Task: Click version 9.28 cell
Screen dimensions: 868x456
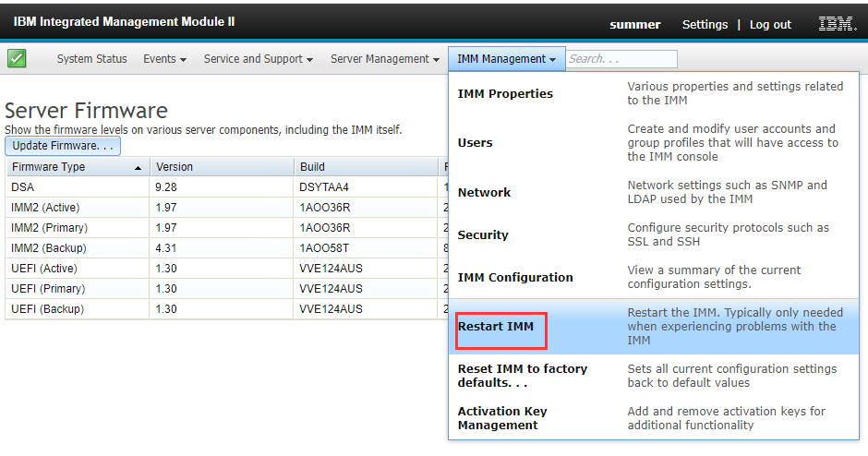Action: pos(222,187)
